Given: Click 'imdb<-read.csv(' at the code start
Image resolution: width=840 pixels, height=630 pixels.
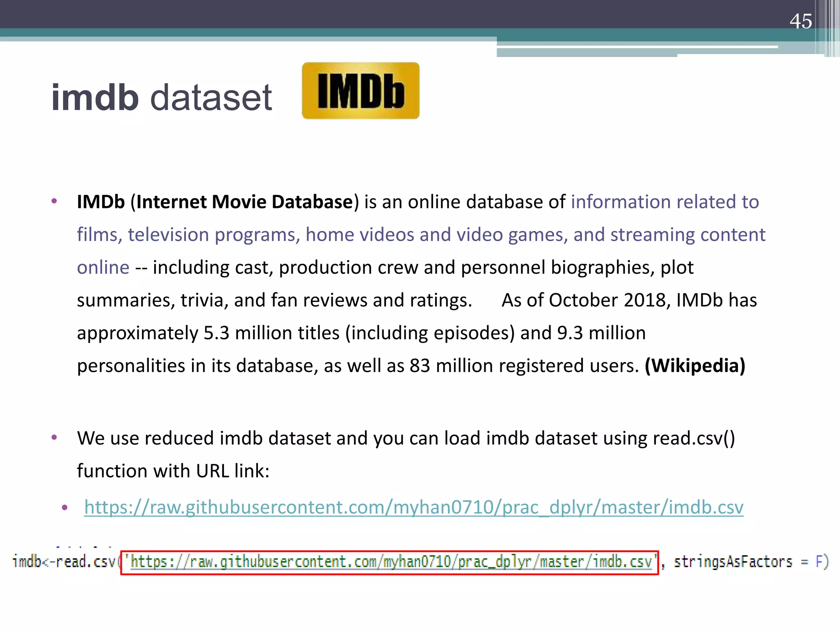Looking at the screenshot, I should tap(66, 562).
